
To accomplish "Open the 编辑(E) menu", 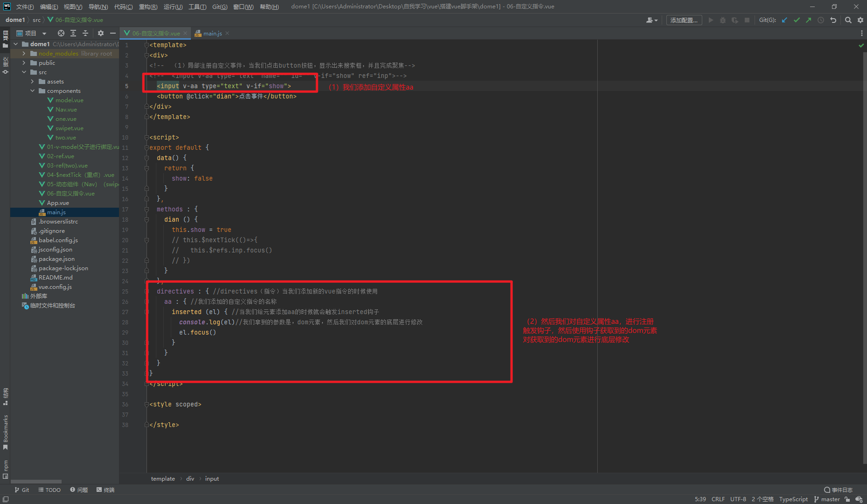I will coord(49,7).
